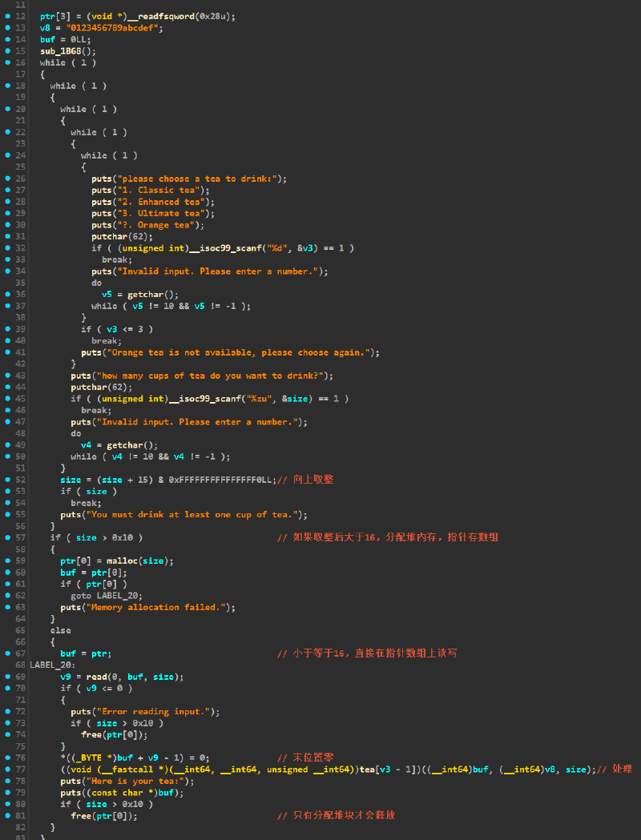Screen dimensions: 641x840
Task: Select &size argument on line 45
Action: click(x=296, y=399)
